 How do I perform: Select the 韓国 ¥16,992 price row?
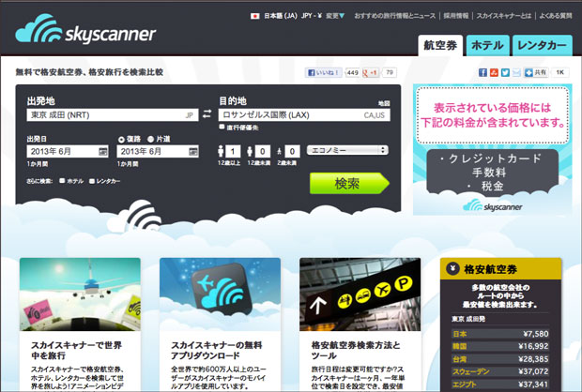pyautogui.click(x=500, y=346)
